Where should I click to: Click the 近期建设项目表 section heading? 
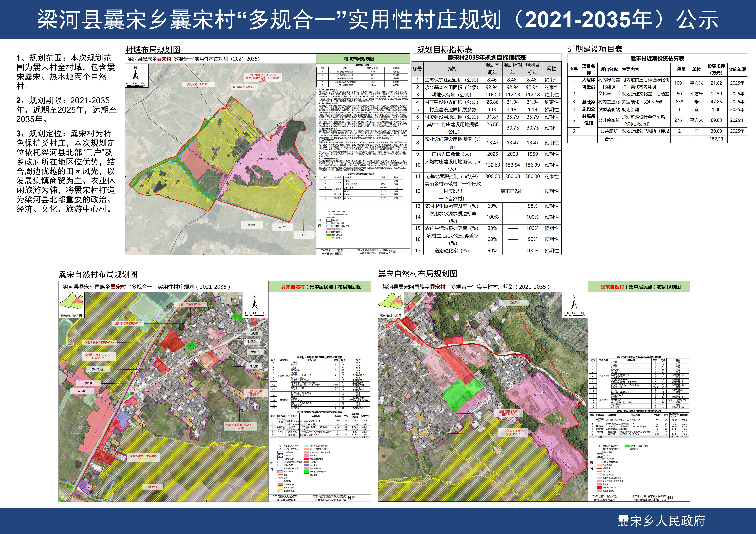[595, 49]
